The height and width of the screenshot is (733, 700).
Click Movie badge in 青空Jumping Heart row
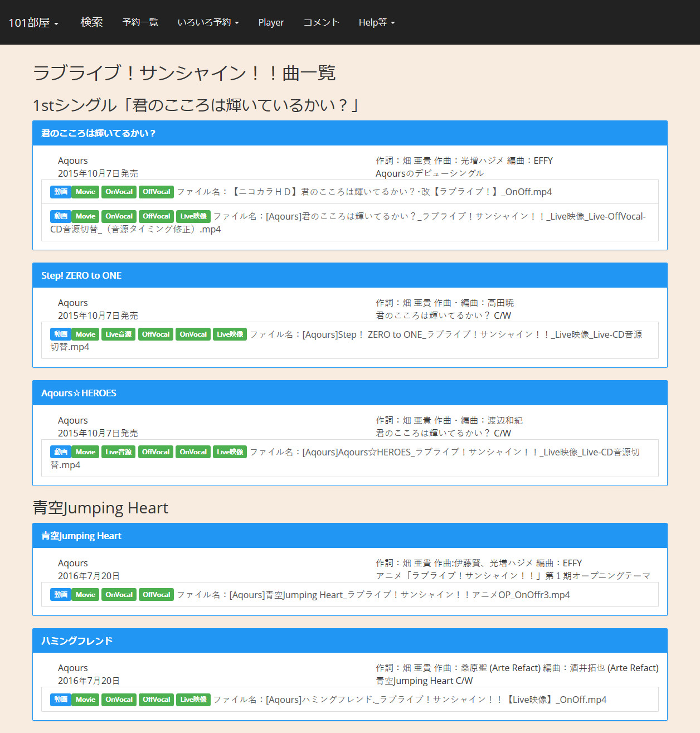pyautogui.click(x=85, y=595)
